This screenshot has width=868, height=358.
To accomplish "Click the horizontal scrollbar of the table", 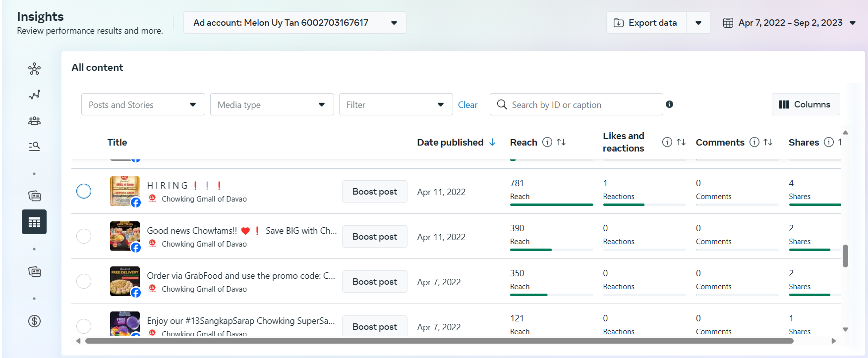I will click(x=439, y=341).
